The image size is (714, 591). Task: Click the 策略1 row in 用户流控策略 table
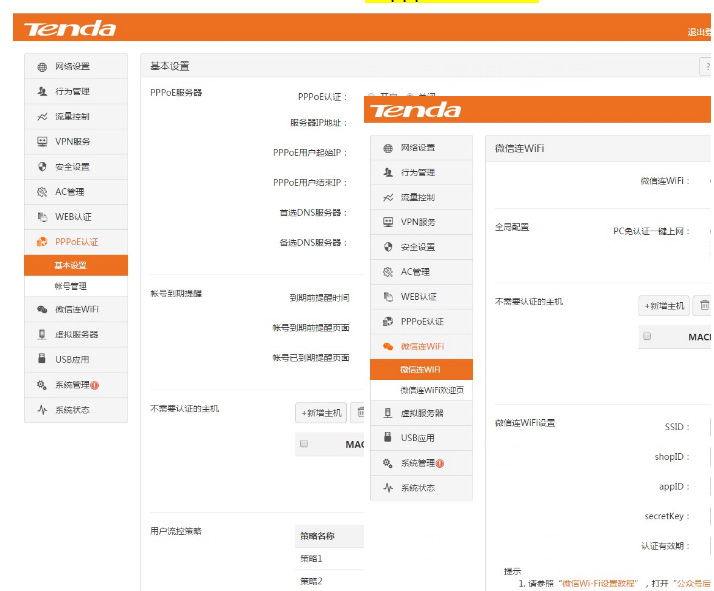coord(329,559)
